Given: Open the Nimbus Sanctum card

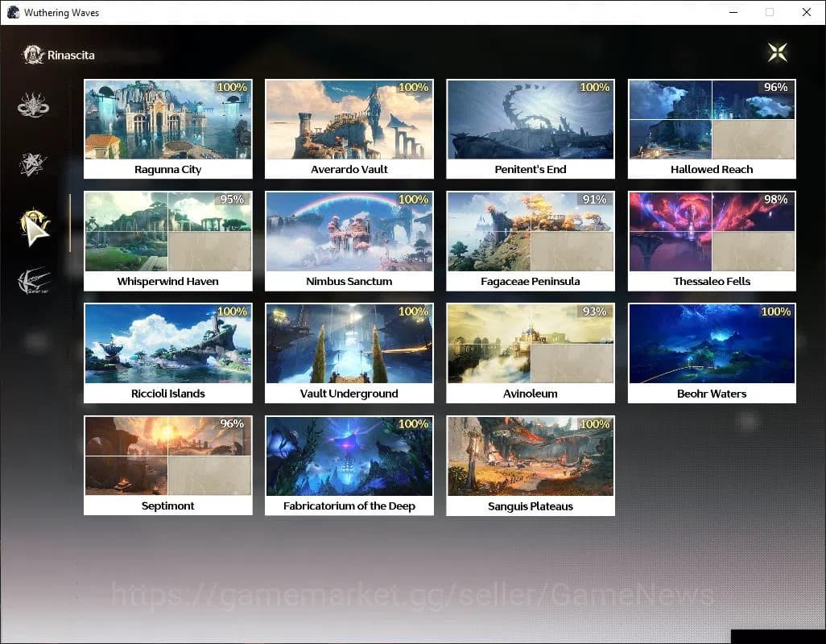Looking at the screenshot, I should pyautogui.click(x=349, y=242).
